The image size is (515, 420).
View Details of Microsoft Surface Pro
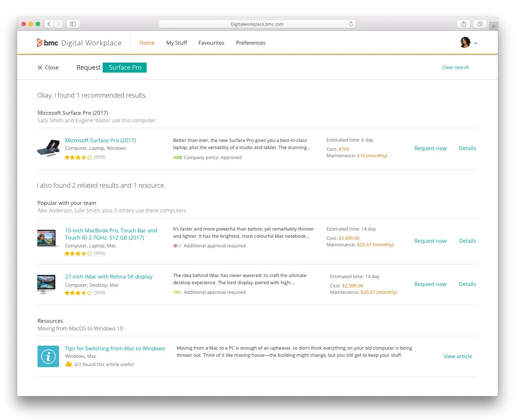[467, 148]
